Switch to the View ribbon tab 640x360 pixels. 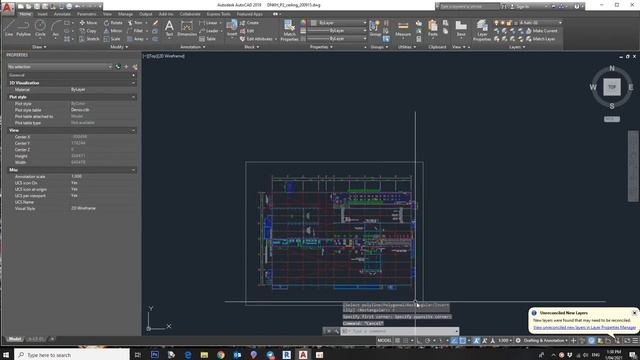107,14
